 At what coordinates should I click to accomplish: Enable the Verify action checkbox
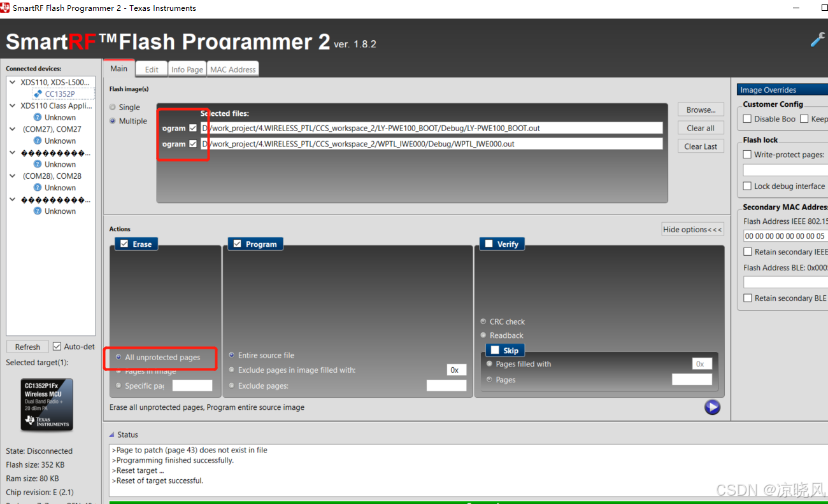point(489,244)
